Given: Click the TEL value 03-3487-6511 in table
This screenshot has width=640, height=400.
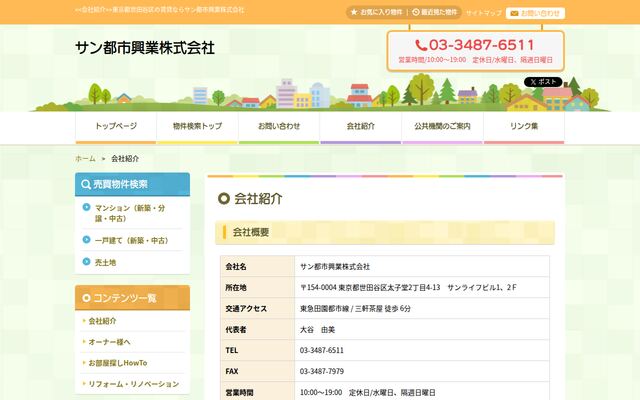Looking at the screenshot, I should 322,350.
